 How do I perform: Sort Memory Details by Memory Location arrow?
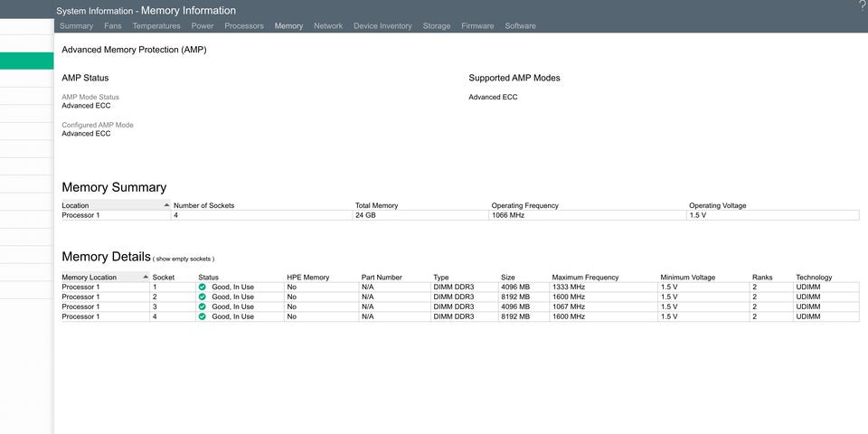(x=146, y=277)
